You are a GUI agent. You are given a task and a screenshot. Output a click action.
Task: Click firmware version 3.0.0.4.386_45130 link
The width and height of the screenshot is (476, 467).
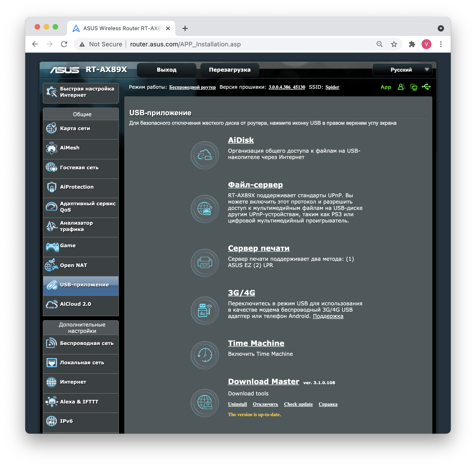tap(287, 87)
